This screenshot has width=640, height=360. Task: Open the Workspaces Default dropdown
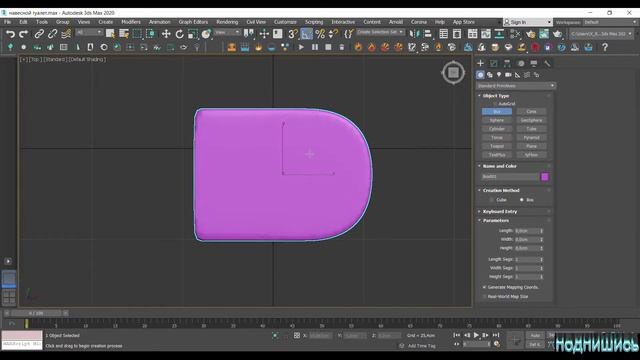pos(610,22)
